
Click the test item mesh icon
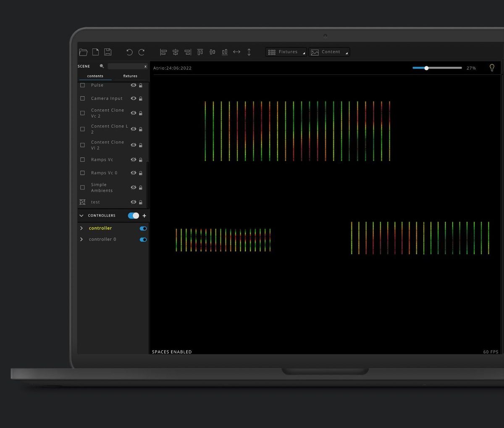[x=82, y=202]
